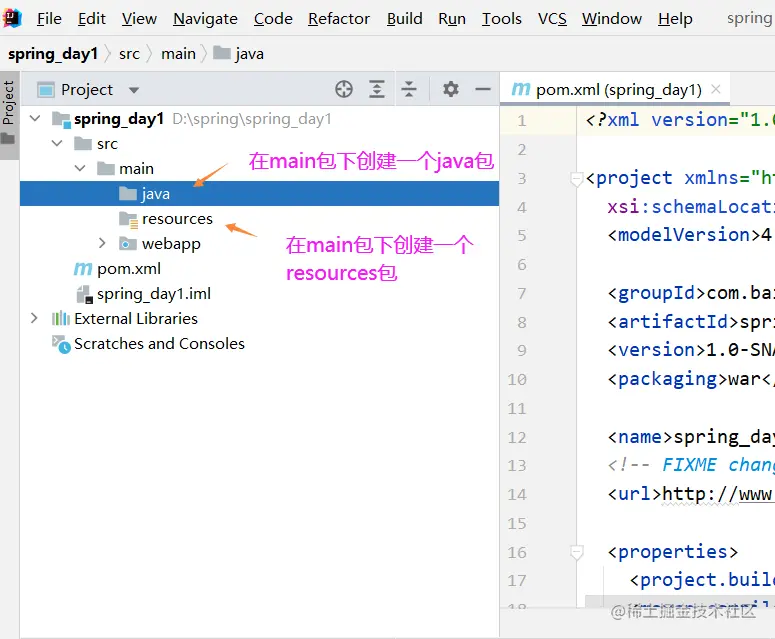The width and height of the screenshot is (775, 639).
Task: Open the VCS menu
Action: pyautogui.click(x=552, y=19)
